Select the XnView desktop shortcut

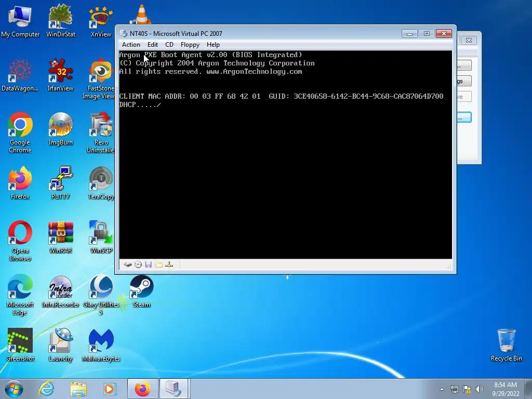101,21
